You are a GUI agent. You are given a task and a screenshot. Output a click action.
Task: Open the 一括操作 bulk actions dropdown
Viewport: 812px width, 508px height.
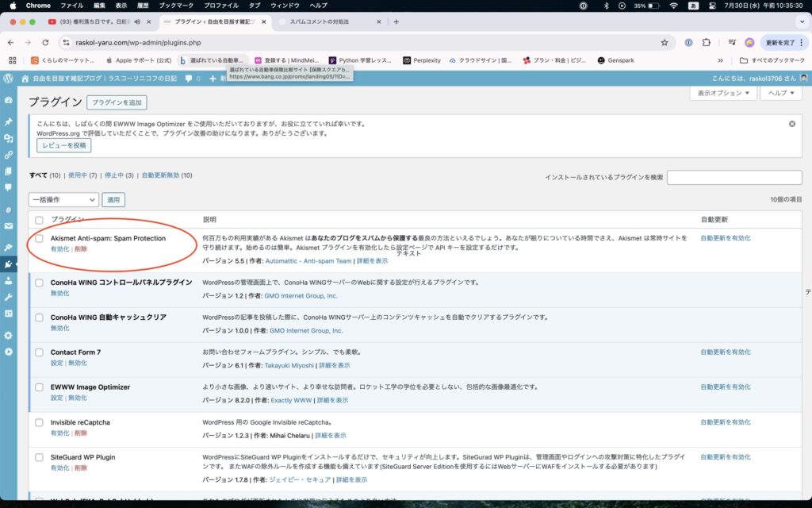click(63, 199)
